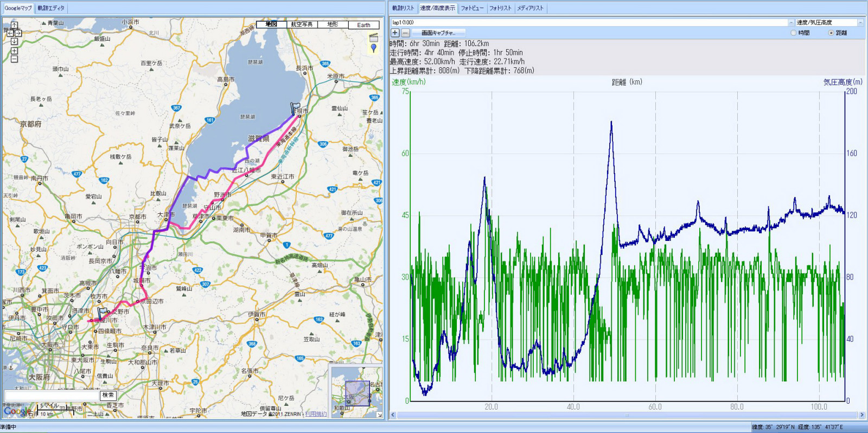Zoom in the graph with the plus button
This screenshot has height=433, width=868.
pyautogui.click(x=395, y=33)
